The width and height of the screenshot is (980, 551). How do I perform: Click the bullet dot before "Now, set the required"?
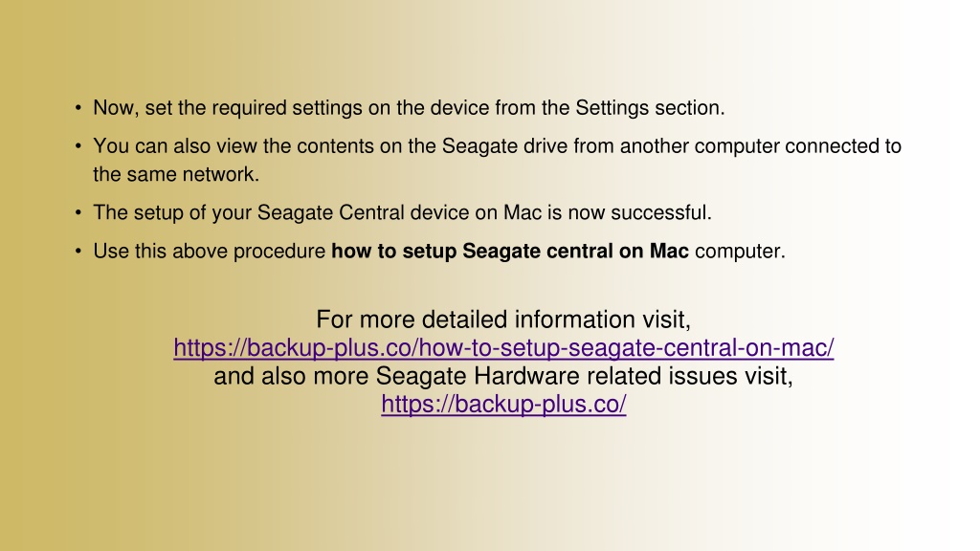click(78, 108)
